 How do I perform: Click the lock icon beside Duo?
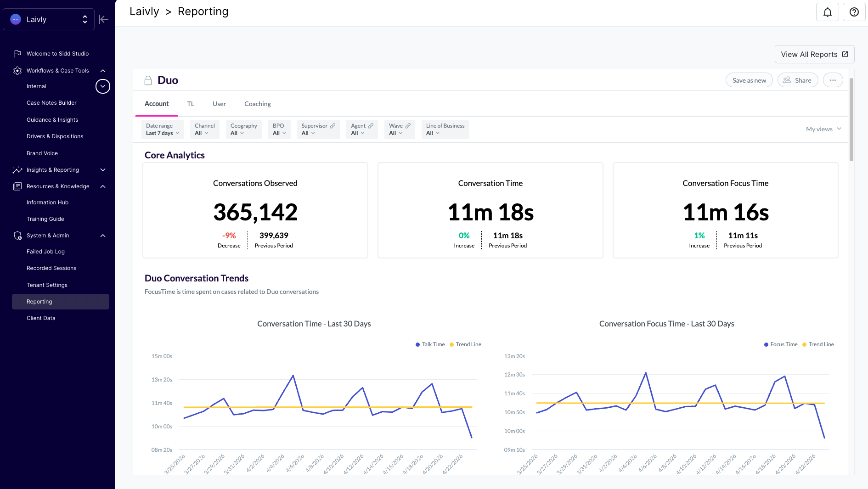tap(148, 80)
